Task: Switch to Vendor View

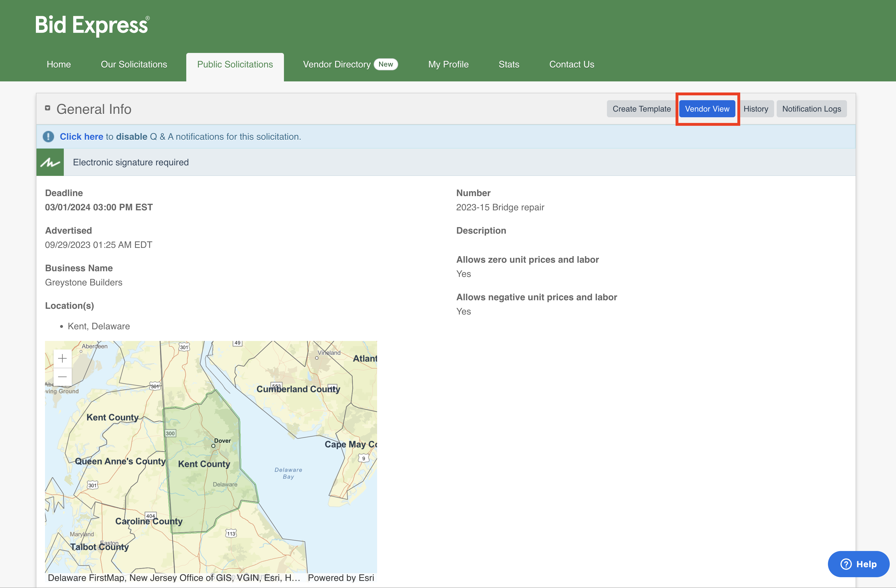Action: point(707,108)
